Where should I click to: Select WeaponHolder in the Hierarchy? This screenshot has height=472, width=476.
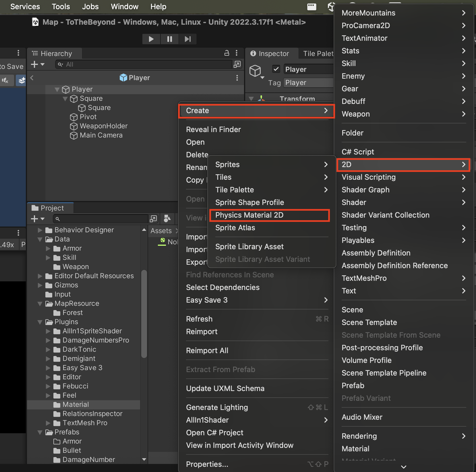[x=103, y=126]
